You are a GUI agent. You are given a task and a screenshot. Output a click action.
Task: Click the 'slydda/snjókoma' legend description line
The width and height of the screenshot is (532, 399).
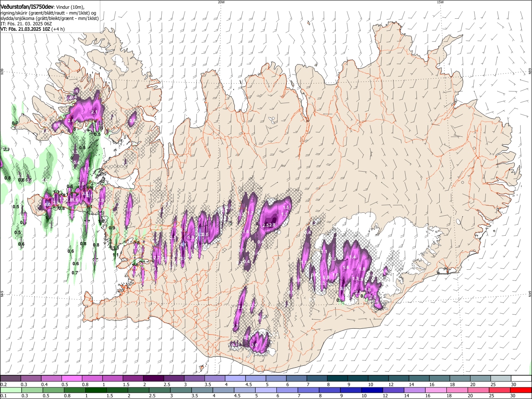(x=49, y=18)
